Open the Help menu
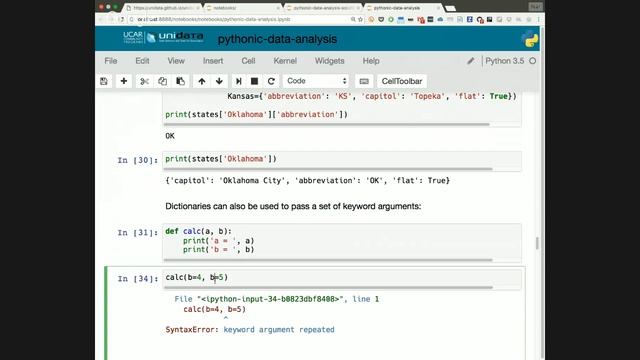 pos(371,61)
